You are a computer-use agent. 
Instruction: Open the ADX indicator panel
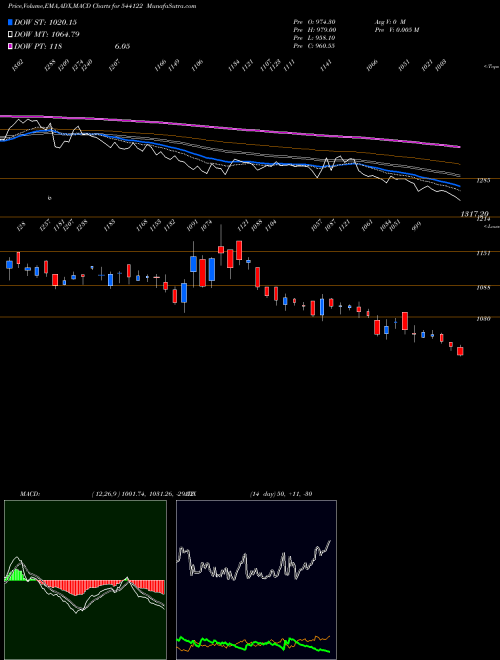[x=256, y=579]
